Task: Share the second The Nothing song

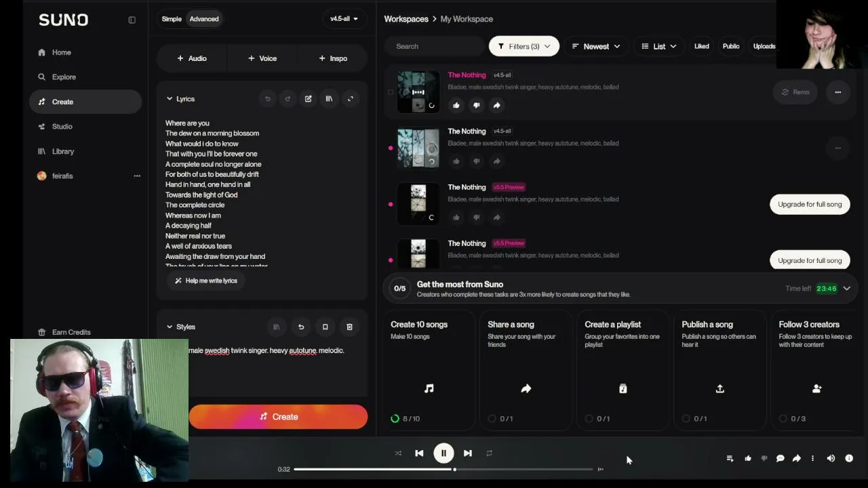Action: 496,161
